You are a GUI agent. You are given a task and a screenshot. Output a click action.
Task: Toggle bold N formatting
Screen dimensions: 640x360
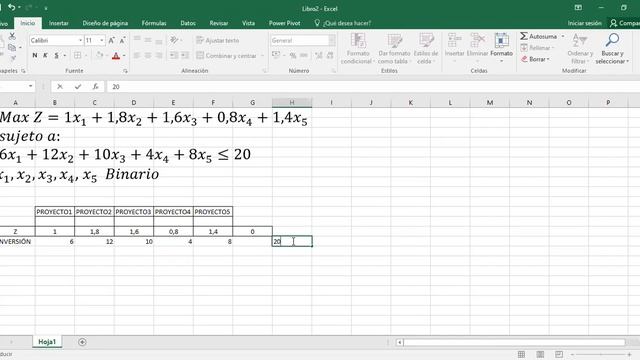[35, 55]
